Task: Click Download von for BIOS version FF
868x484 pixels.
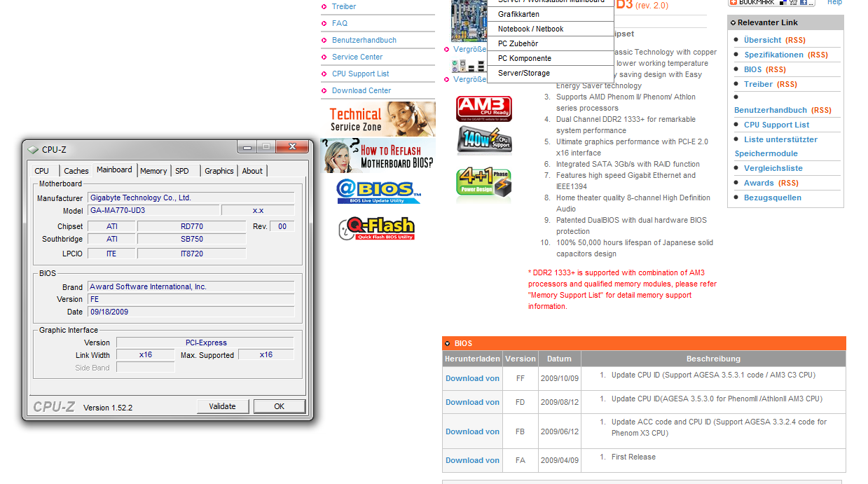Action: (x=473, y=378)
